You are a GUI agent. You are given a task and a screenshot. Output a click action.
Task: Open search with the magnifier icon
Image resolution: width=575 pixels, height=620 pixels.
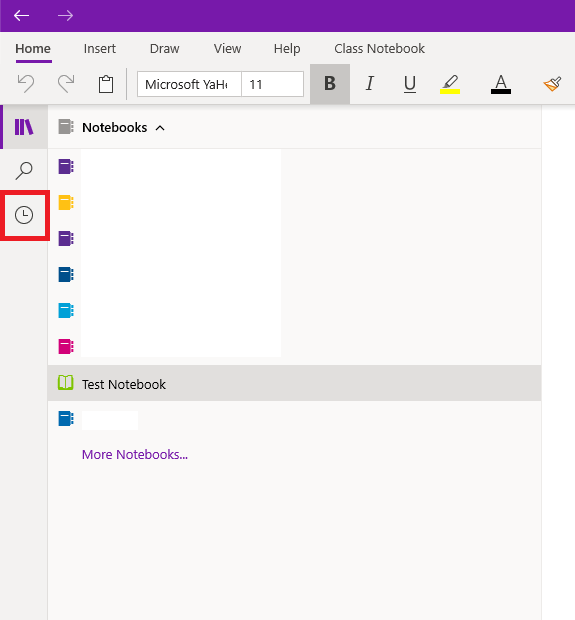24,170
